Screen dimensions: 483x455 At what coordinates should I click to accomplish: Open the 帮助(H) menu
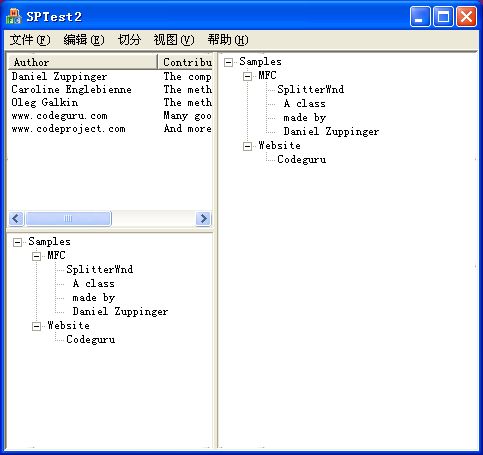(x=228, y=40)
